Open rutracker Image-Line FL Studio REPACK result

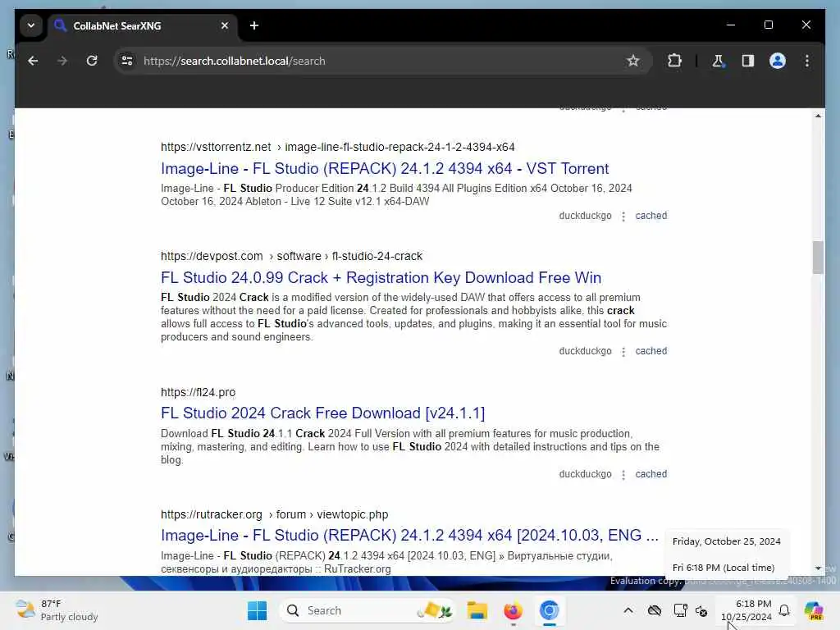click(409, 535)
